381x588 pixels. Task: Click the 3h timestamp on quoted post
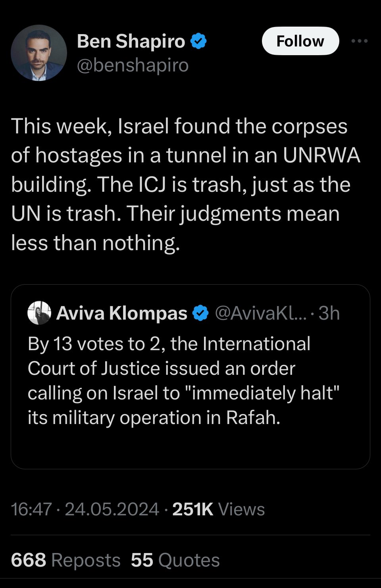(329, 313)
